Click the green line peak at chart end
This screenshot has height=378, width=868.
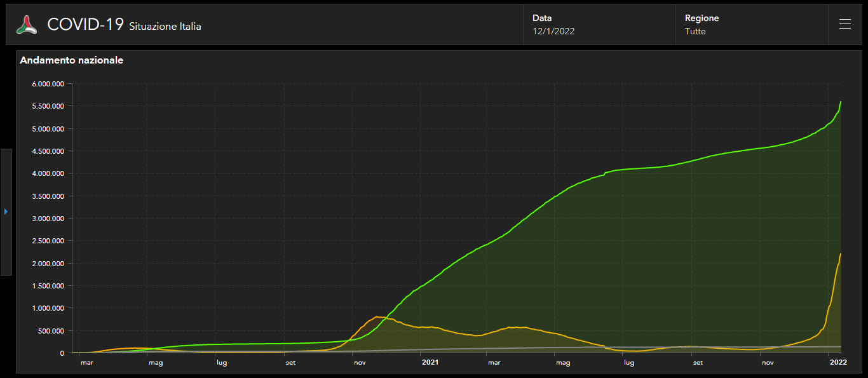pyautogui.click(x=841, y=102)
